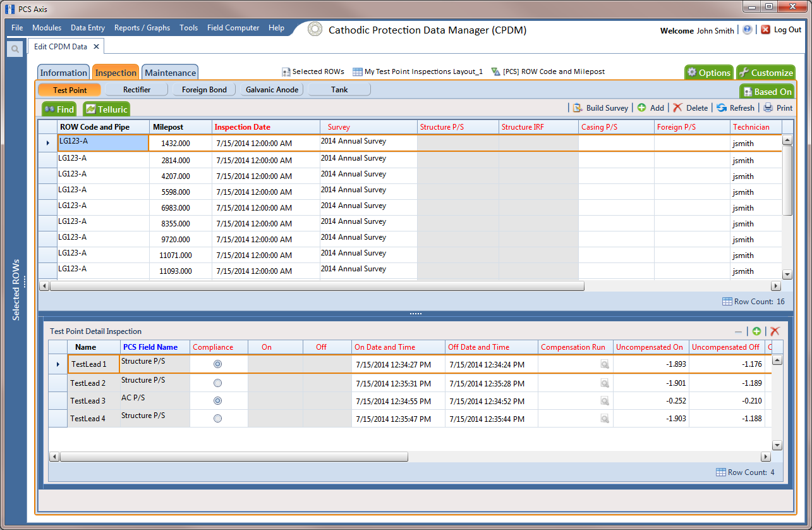Image resolution: width=812 pixels, height=530 pixels.
Task: Click the Print button
Action: (x=778, y=108)
